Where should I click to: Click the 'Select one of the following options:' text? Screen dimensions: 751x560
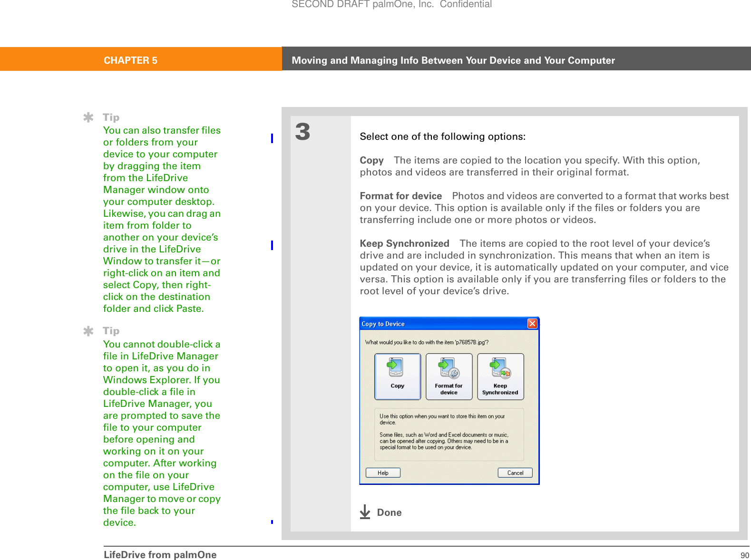pos(443,136)
